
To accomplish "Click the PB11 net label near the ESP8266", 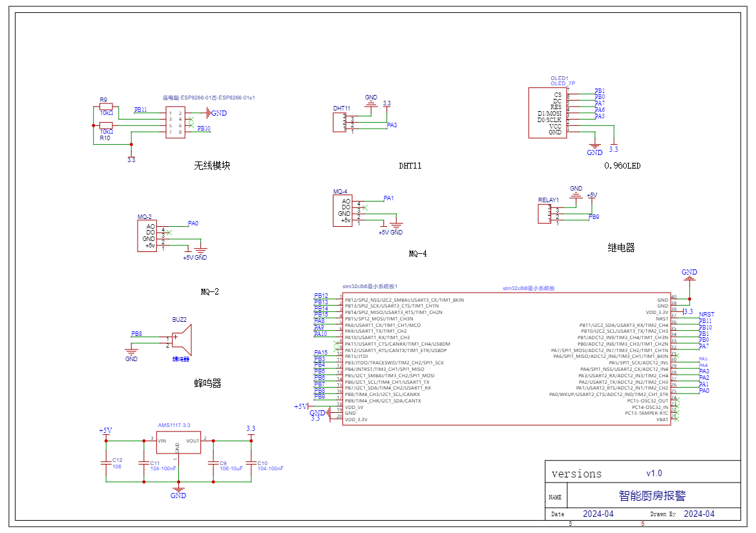I will tap(140, 110).
